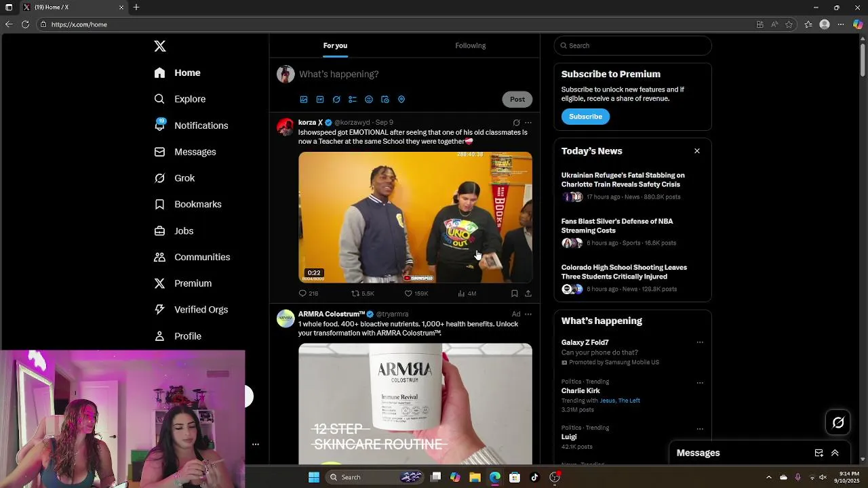Open more options for Galaxy Z Fold7
The width and height of the screenshot is (868, 488).
[x=700, y=342]
